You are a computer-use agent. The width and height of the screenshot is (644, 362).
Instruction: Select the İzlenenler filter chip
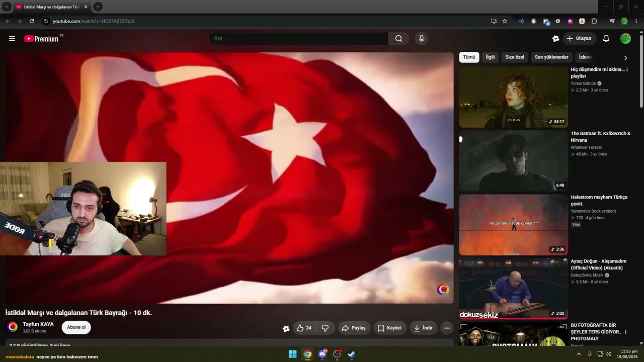[586, 57]
